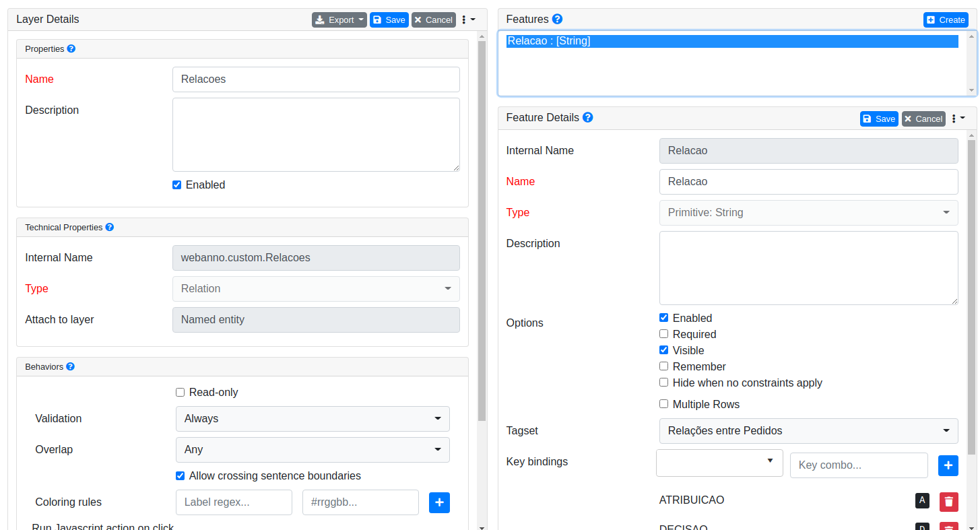Save the layer details
Image resolution: width=980 pixels, height=530 pixels.
click(389, 20)
